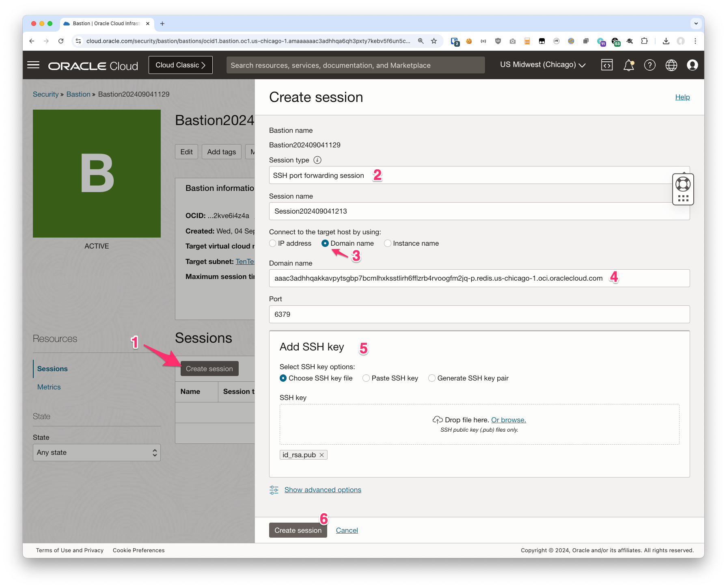Choose the Generate SSH key pair option

click(432, 378)
